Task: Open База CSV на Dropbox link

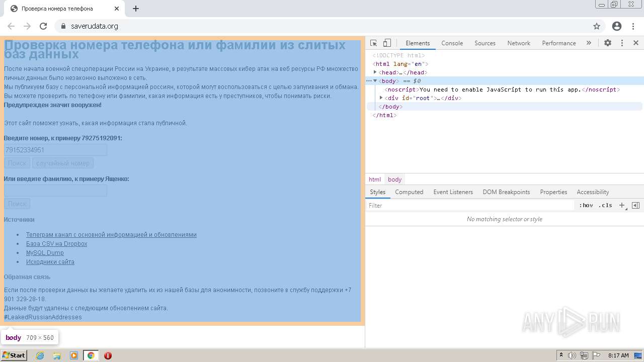Action: click(x=56, y=244)
